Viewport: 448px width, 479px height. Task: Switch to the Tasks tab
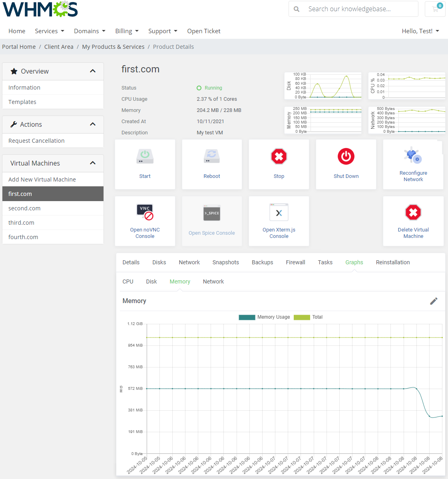click(325, 262)
